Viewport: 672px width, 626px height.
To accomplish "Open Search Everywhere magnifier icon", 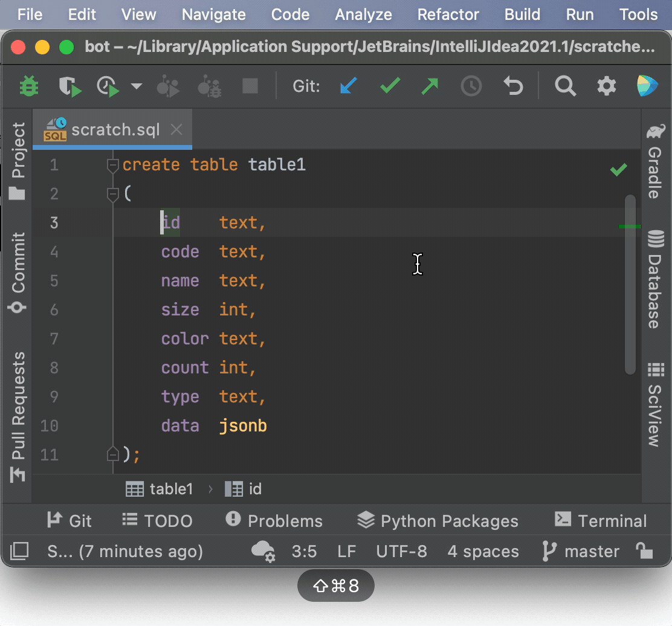I will tap(565, 86).
